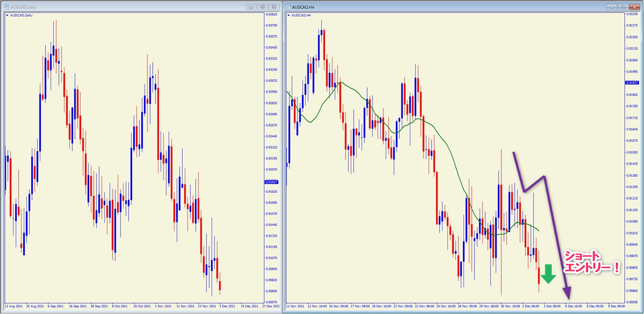
Task: Click the 6 Sep 2021 date on Daily axis
Action: coord(56,306)
